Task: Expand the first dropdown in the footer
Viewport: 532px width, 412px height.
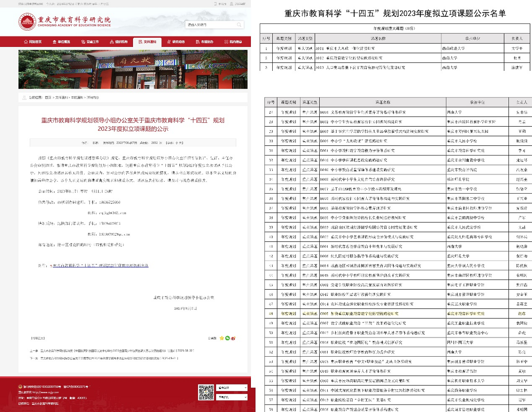Action: coord(232,388)
